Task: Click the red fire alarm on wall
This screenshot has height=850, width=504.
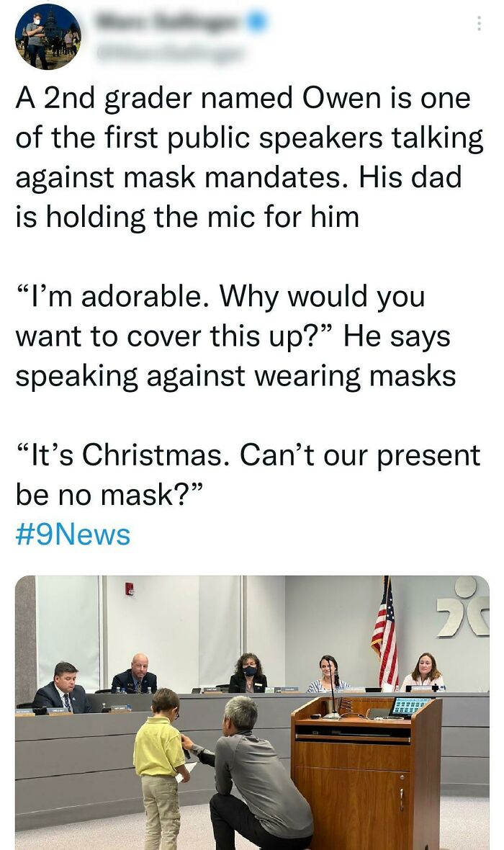Action: click(130, 589)
